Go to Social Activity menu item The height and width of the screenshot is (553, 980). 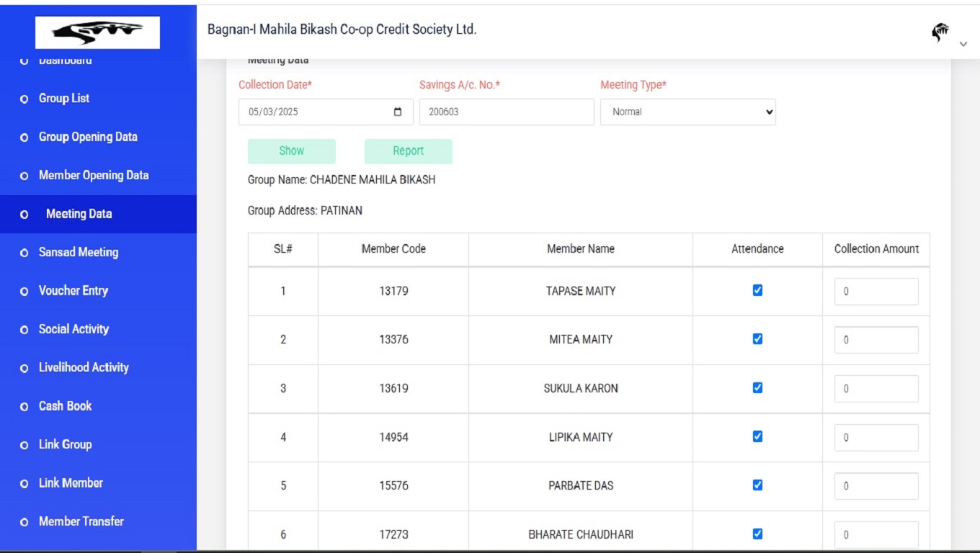[73, 329]
